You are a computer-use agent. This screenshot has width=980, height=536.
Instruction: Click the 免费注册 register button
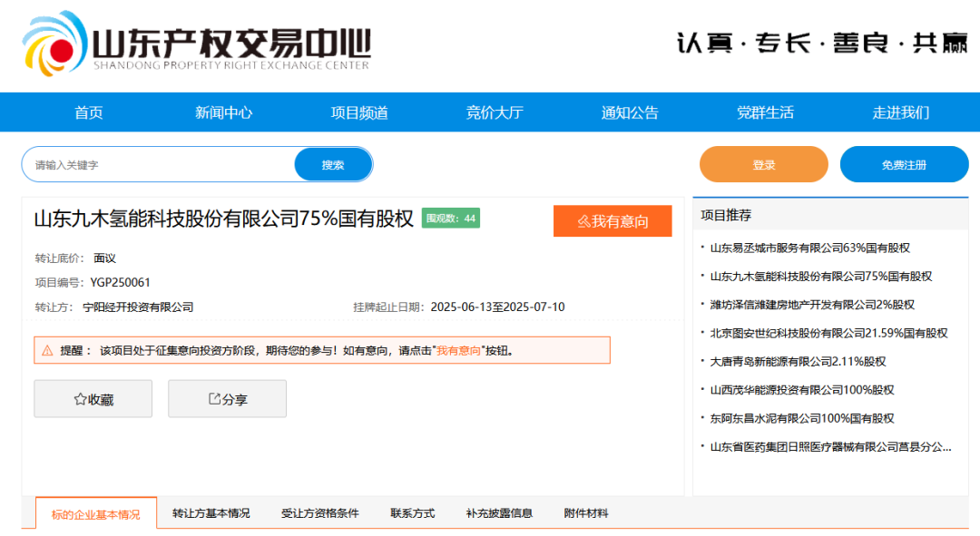tap(904, 165)
